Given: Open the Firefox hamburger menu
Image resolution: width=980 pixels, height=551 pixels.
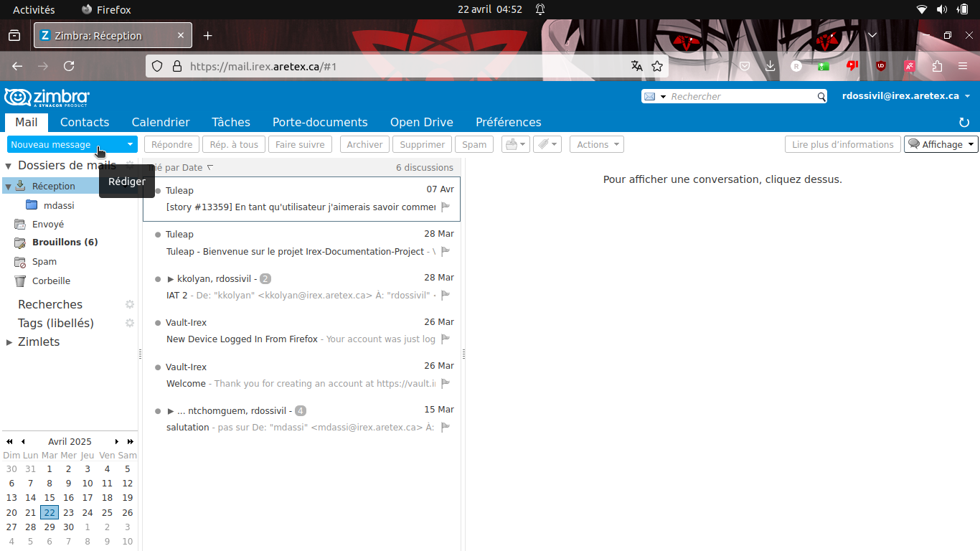Looking at the screenshot, I should pyautogui.click(x=963, y=66).
